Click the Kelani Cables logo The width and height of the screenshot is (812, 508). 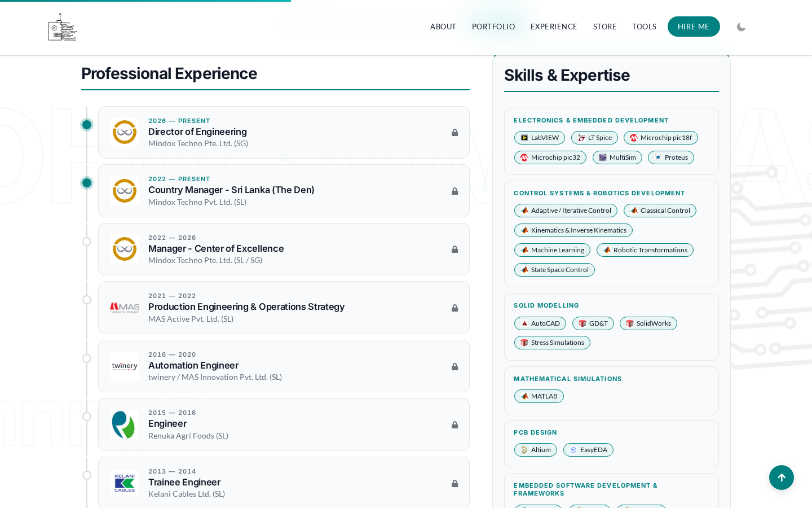click(125, 483)
